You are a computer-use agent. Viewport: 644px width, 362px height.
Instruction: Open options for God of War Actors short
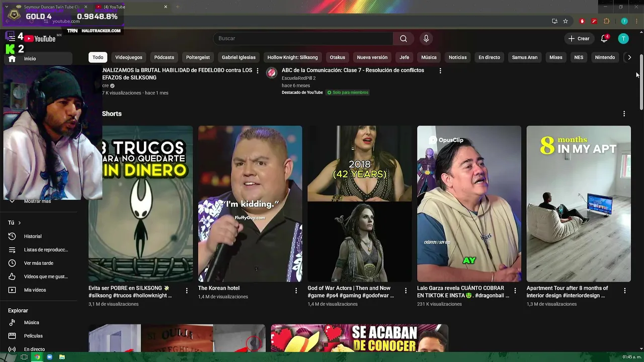pos(406,291)
